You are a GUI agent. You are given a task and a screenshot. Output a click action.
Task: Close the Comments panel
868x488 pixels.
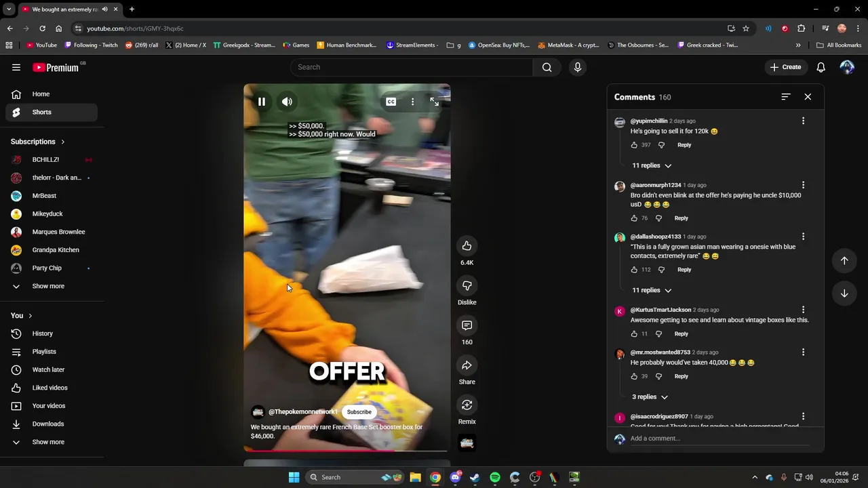click(x=808, y=97)
